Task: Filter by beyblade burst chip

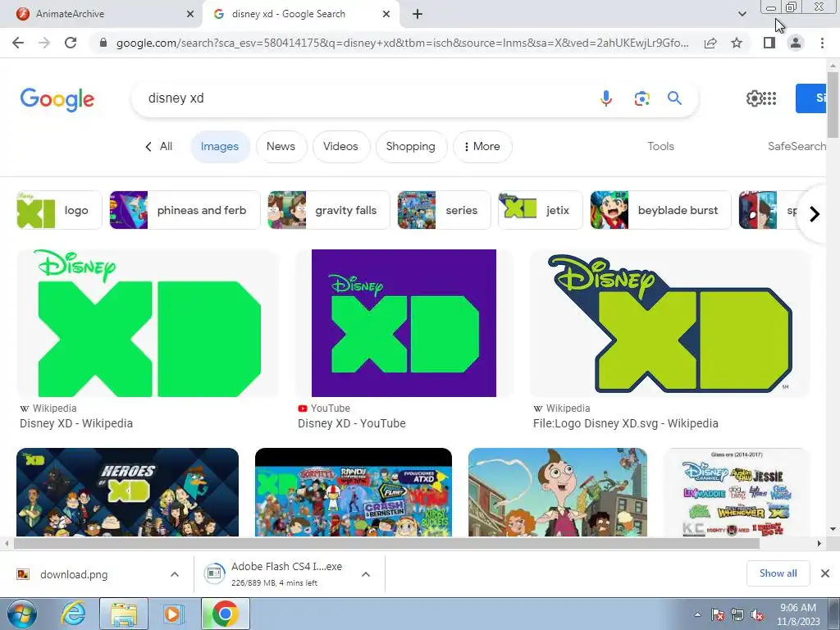Action: tap(660, 210)
